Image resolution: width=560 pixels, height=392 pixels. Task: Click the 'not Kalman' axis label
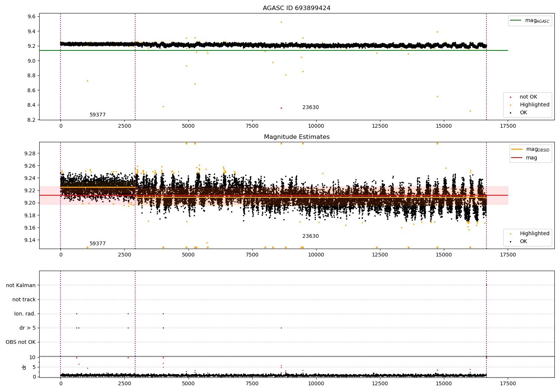[x=21, y=285]
